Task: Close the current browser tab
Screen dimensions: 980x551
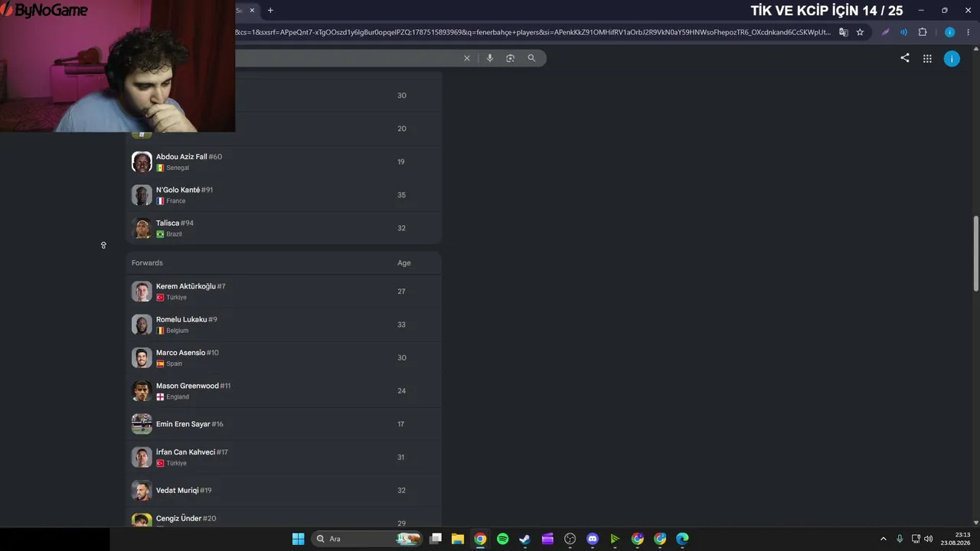Action: click(x=252, y=10)
